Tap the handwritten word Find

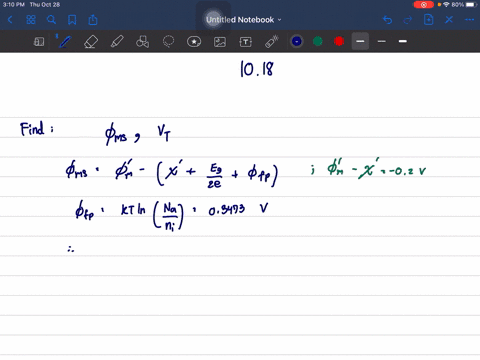[x=32, y=129]
